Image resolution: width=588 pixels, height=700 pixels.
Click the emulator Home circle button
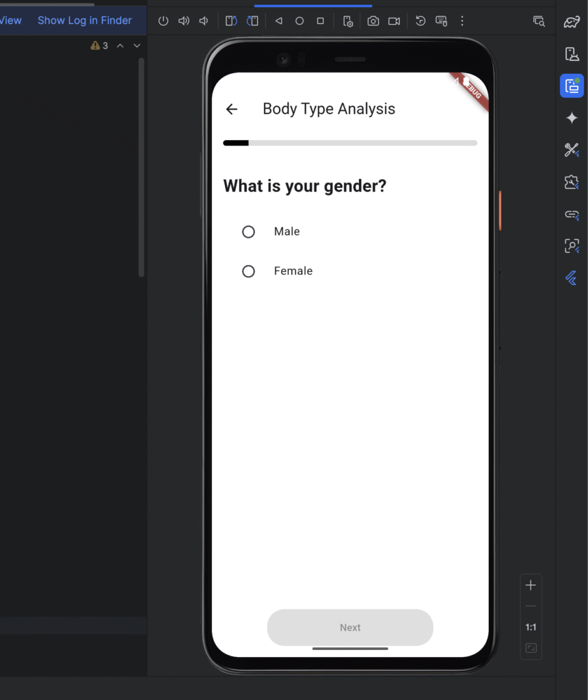[x=299, y=21]
